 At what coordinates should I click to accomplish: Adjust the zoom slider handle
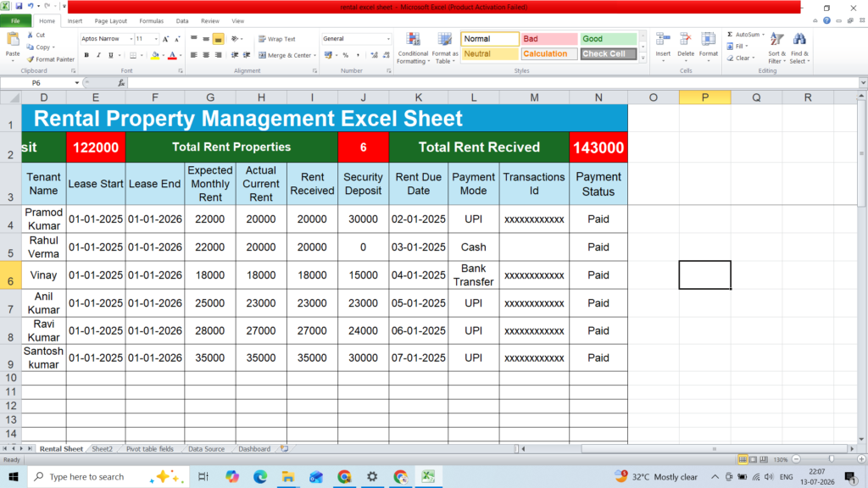832,459
